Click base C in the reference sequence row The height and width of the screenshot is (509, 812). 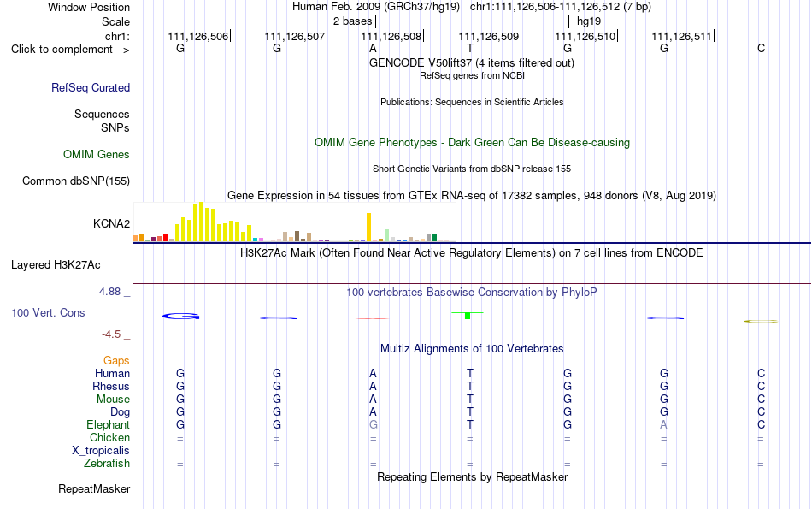[761, 49]
